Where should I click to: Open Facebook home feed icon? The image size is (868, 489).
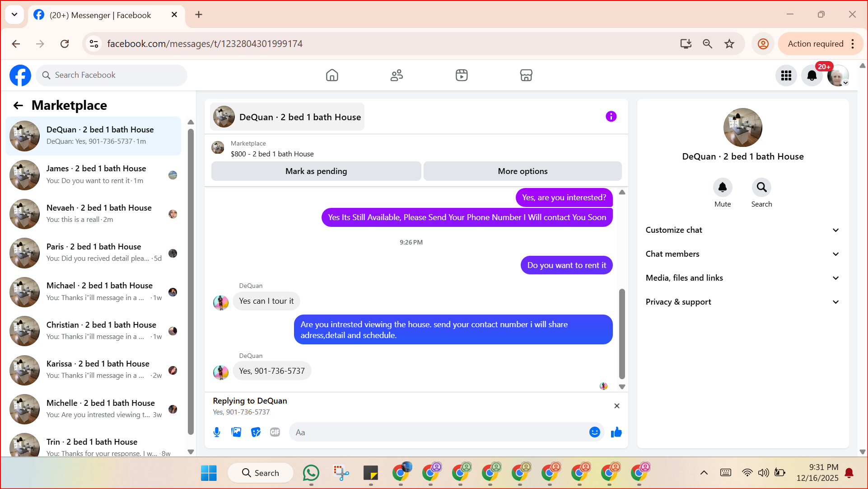332,75
